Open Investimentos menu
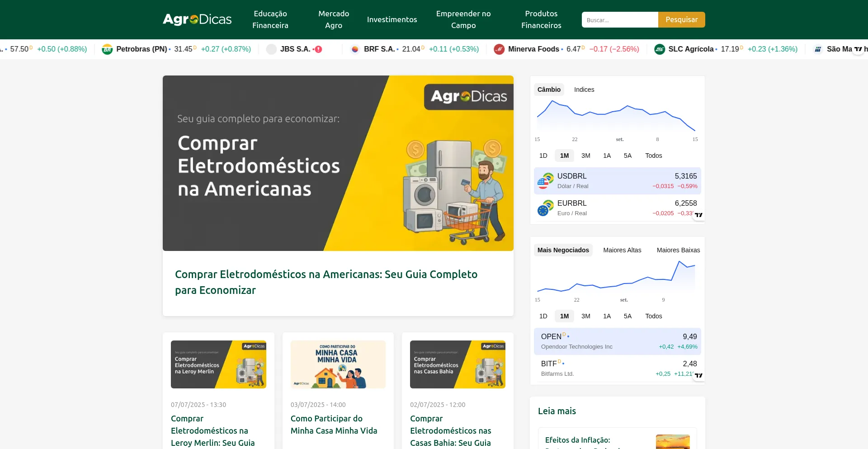Image resolution: width=868 pixels, height=449 pixels. tap(392, 19)
